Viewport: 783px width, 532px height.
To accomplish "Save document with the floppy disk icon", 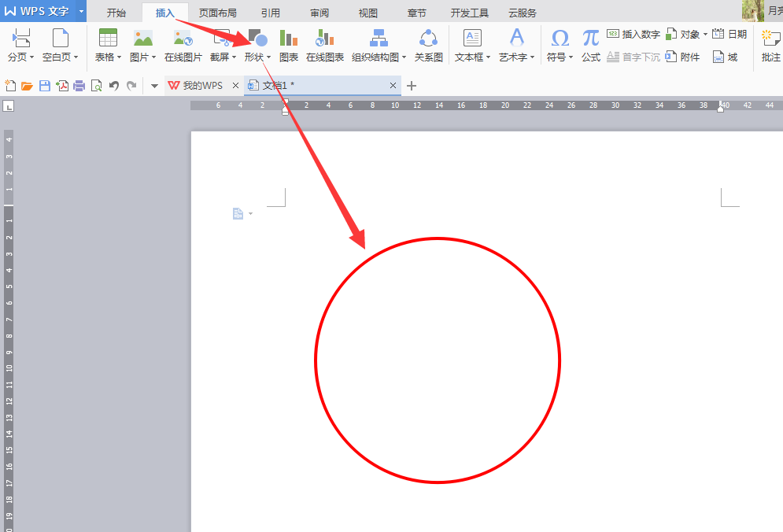I will point(45,86).
